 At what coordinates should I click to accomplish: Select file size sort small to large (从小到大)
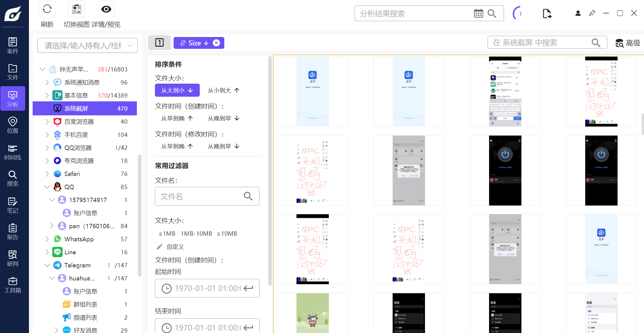tap(223, 90)
